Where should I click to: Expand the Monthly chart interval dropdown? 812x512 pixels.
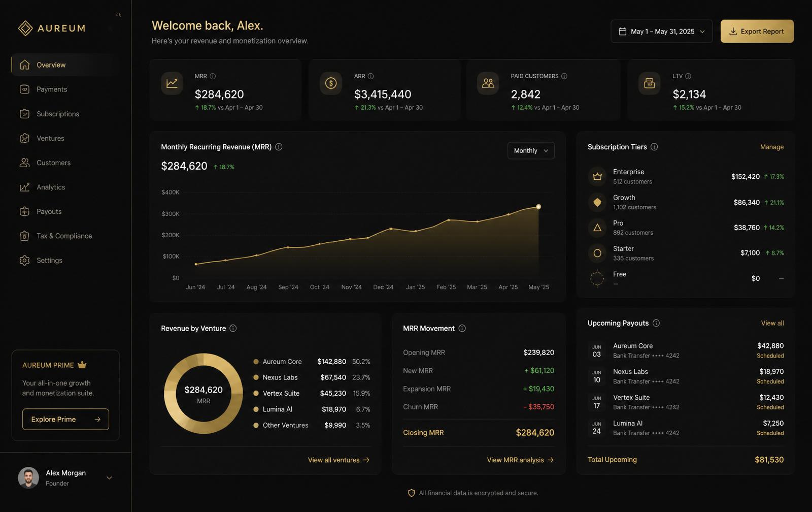click(531, 150)
